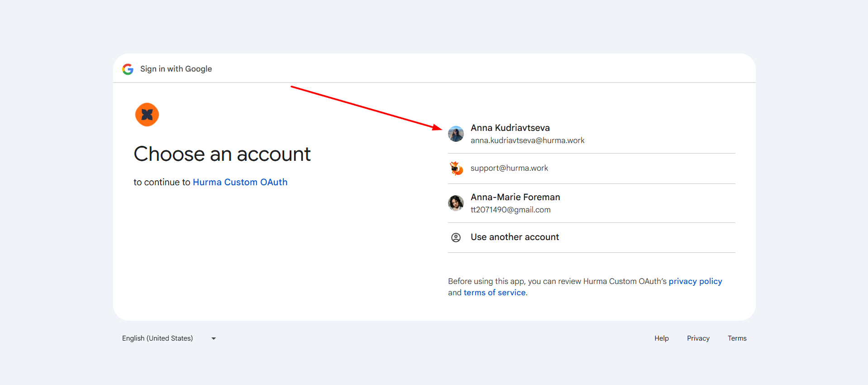Open the terms of service link
This screenshot has width=868, height=385.
[495, 293]
